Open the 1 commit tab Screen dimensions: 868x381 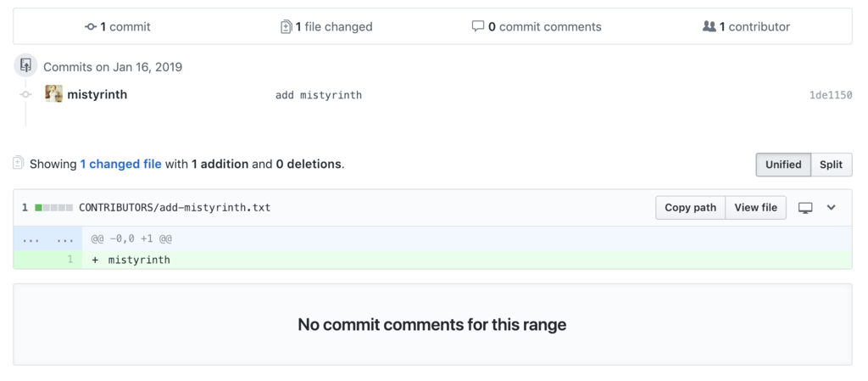click(118, 27)
